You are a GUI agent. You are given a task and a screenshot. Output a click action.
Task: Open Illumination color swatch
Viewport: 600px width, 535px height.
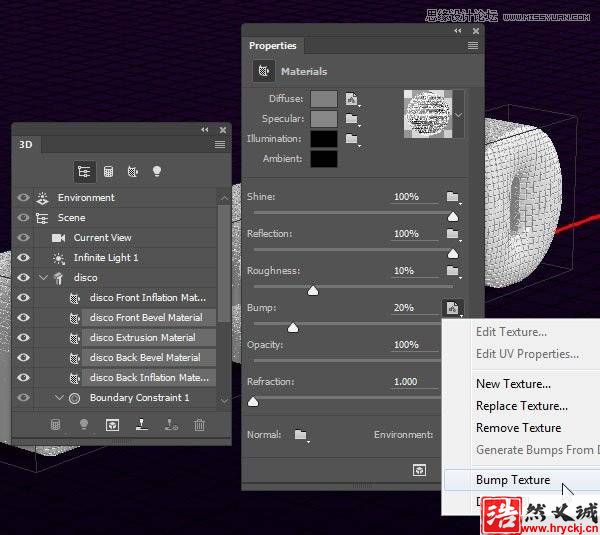click(x=324, y=139)
